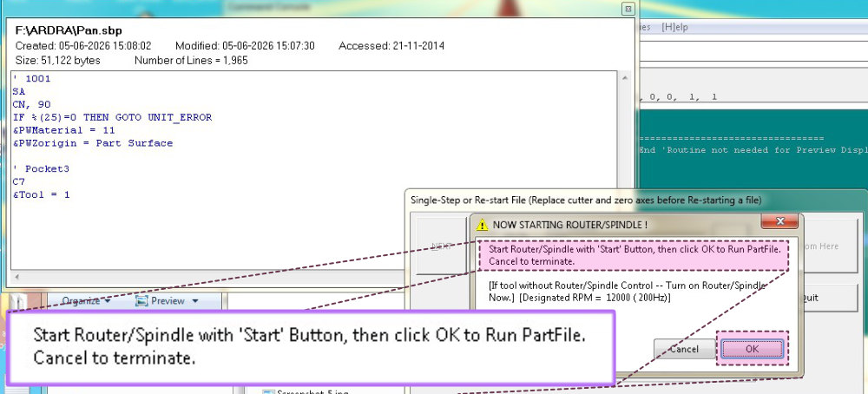Image resolution: width=868 pixels, height=394 pixels.
Task: Open the [H]elp menu
Action: point(674,27)
